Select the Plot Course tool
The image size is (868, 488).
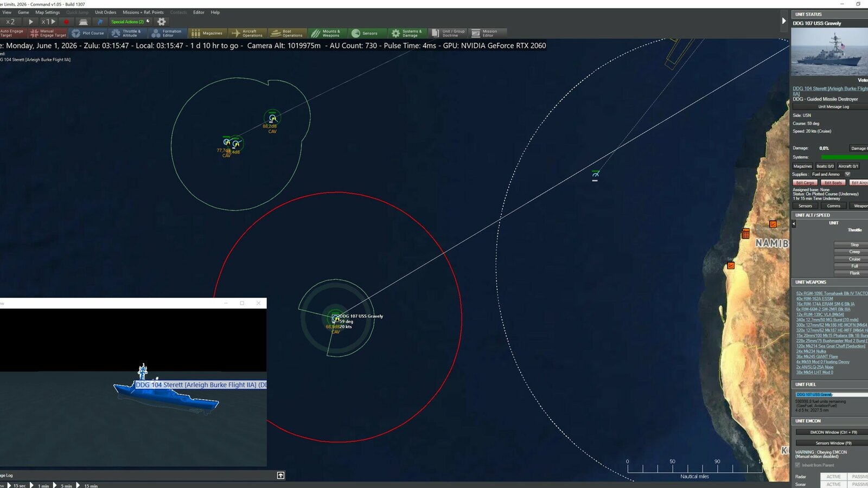click(x=87, y=33)
